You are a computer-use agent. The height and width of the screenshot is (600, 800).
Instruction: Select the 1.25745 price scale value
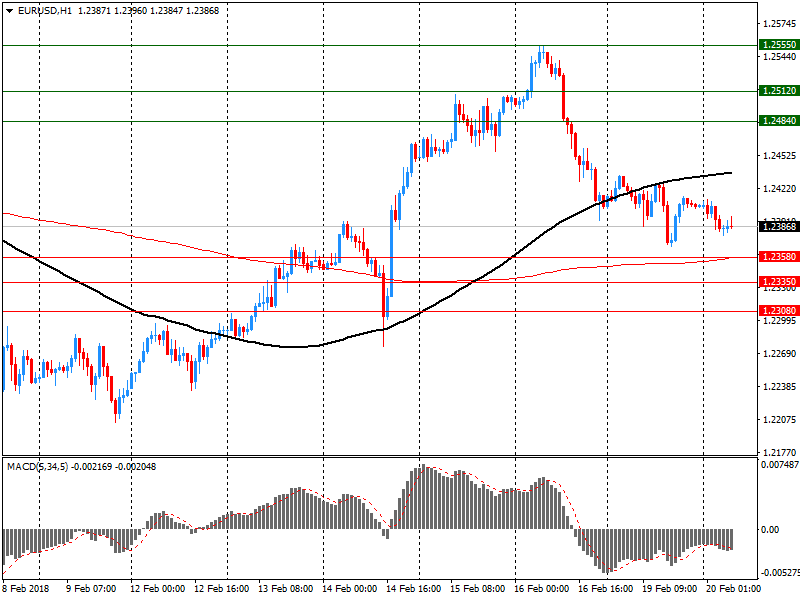pyautogui.click(x=779, y=23)
